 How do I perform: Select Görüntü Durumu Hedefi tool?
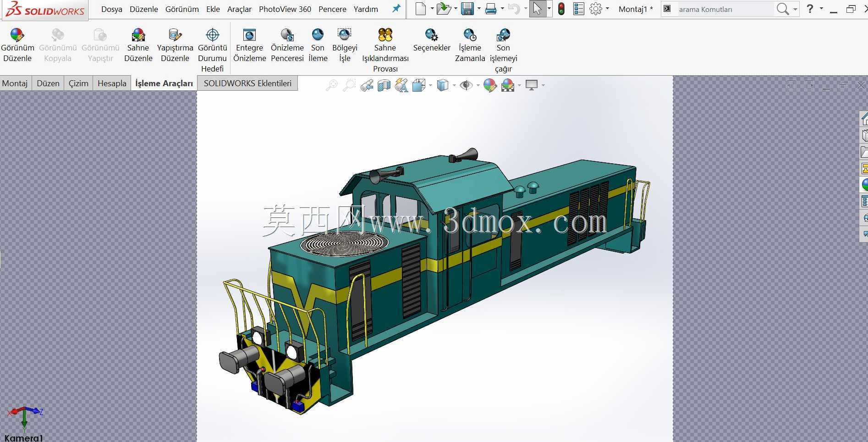pos(212,50)
